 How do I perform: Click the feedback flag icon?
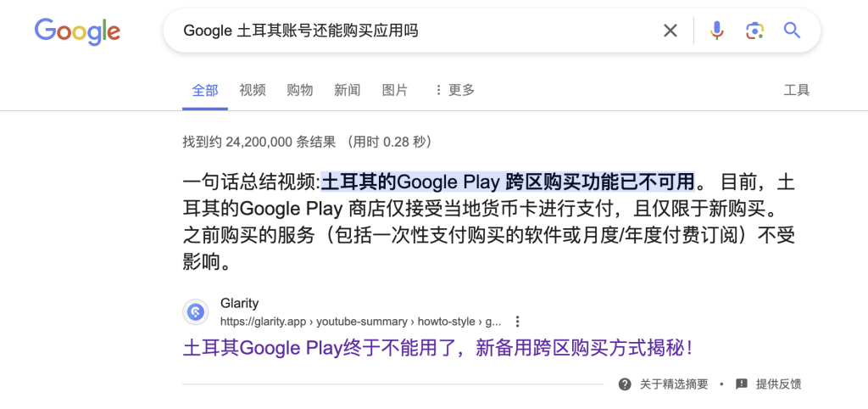coord(742,384)
